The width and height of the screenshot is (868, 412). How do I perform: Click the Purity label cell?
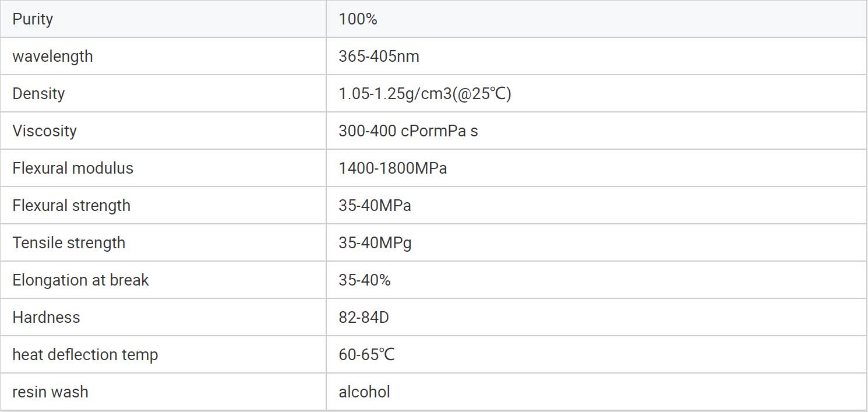[33, 19]
